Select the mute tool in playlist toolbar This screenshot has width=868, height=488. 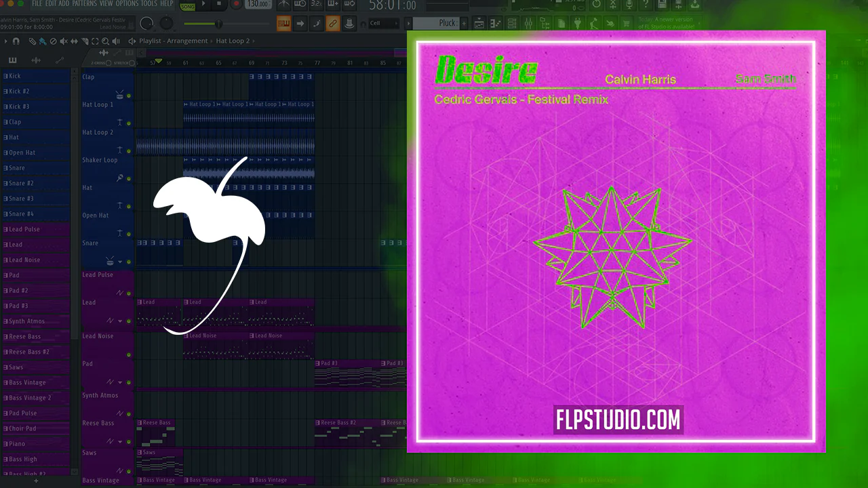click(64, 41)
